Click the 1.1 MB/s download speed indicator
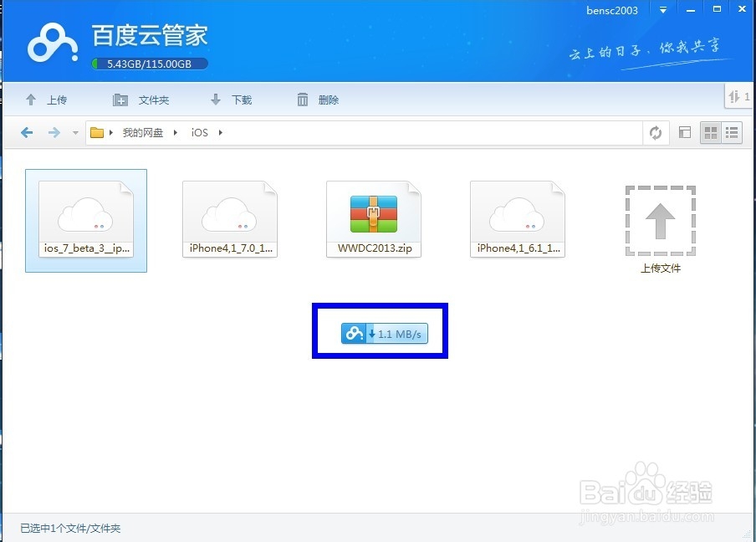 pos(384,333)
